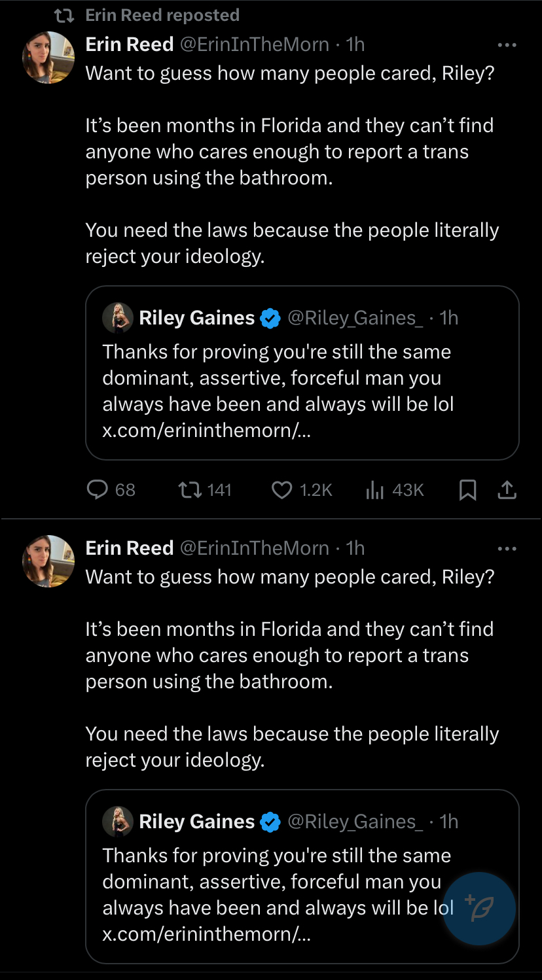Screen dimensions: 542x980
Task: Open Erin Reed's avatar on second tweet
Action: (48, 561)
